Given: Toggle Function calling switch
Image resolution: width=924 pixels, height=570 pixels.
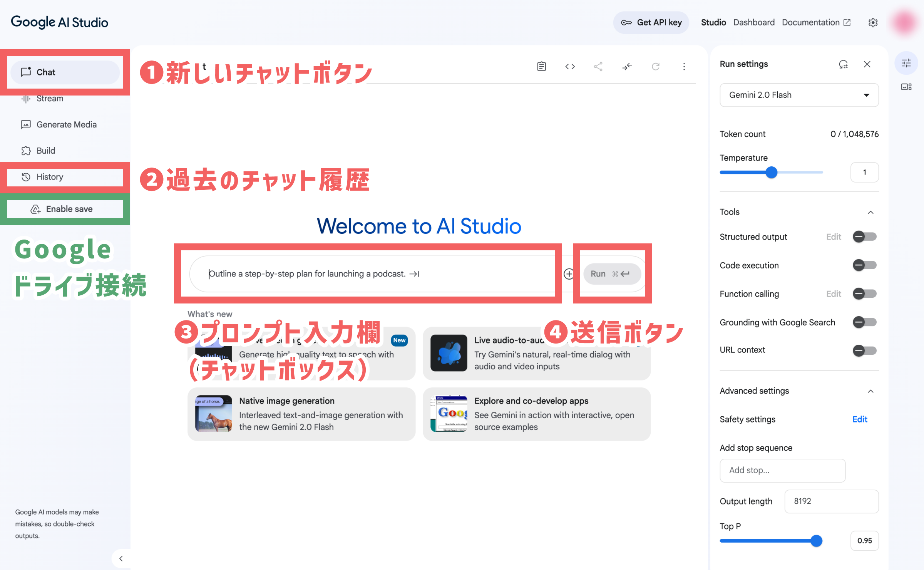Looking at the screenshot, I should coord(864,294).
